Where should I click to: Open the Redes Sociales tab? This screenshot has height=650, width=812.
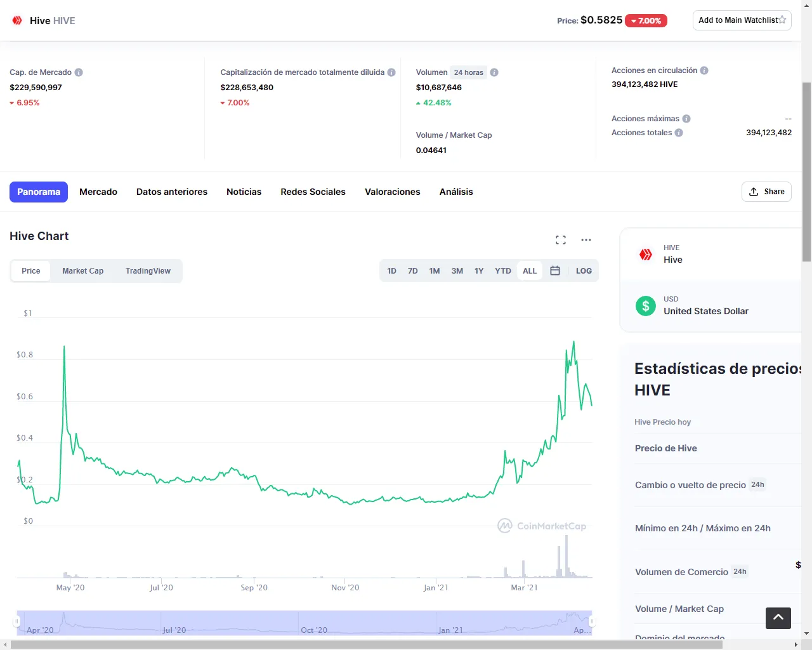click(313, 192)
